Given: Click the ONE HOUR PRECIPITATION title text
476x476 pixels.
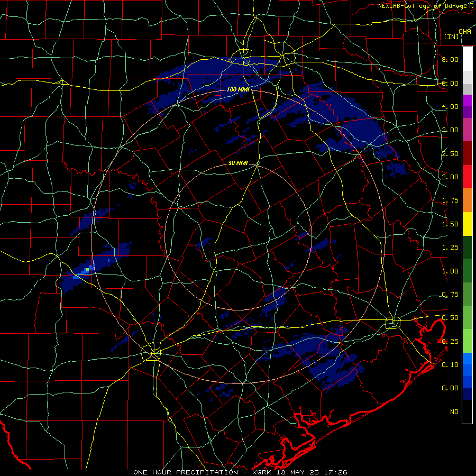Looking at the screenshot, I should [186, 472].
